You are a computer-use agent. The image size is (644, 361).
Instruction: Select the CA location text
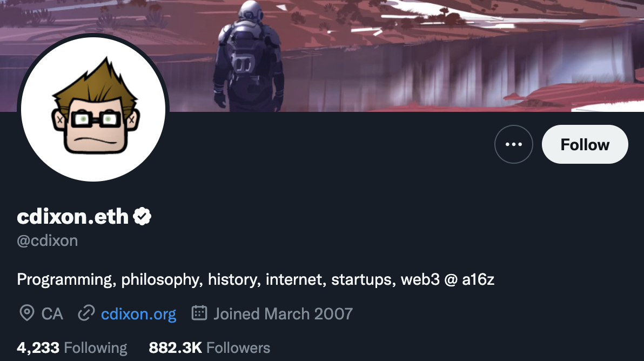[52, 314]
